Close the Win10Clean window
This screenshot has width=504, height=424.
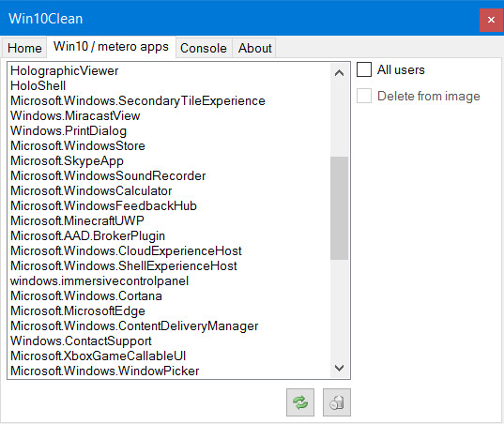[491, 20]
